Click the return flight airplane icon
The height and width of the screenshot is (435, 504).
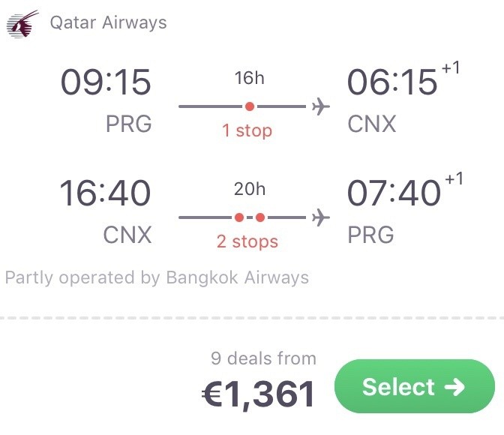pos(321,217)
